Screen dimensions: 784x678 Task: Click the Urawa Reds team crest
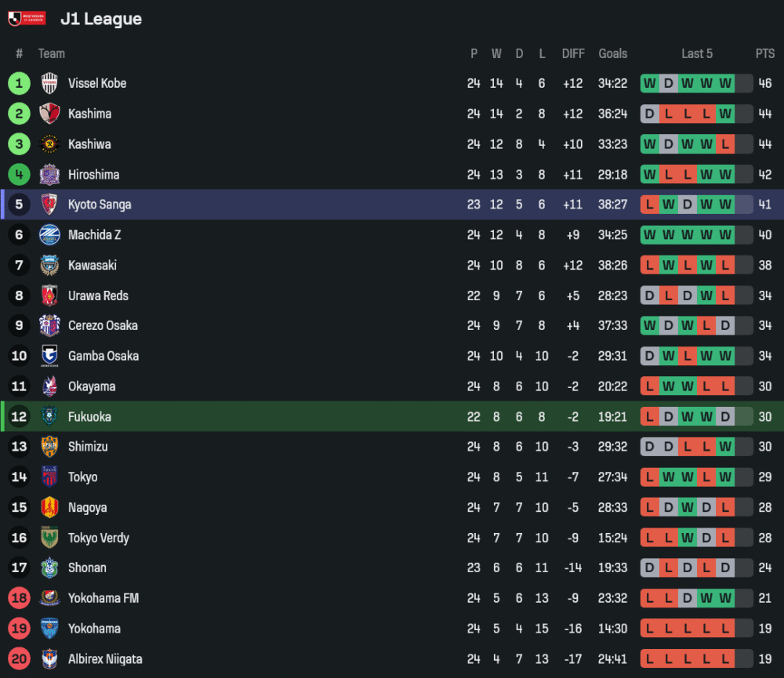click(49, 295)
